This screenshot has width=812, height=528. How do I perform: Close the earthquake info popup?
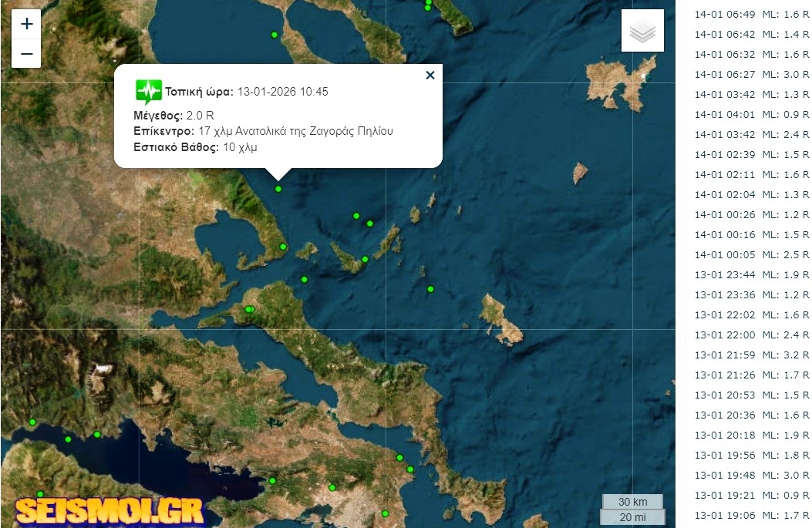coord(430,76)
